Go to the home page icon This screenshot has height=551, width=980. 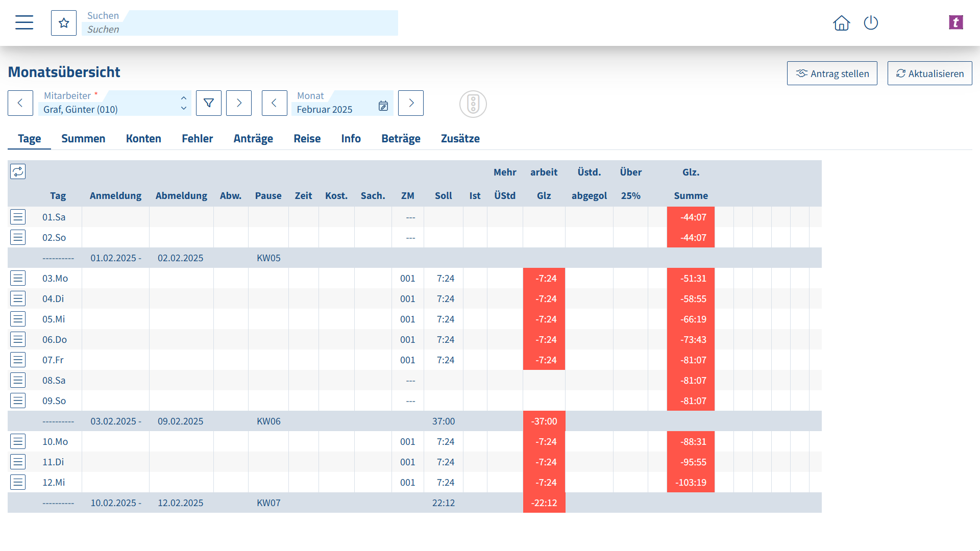(x=841, y=23)
